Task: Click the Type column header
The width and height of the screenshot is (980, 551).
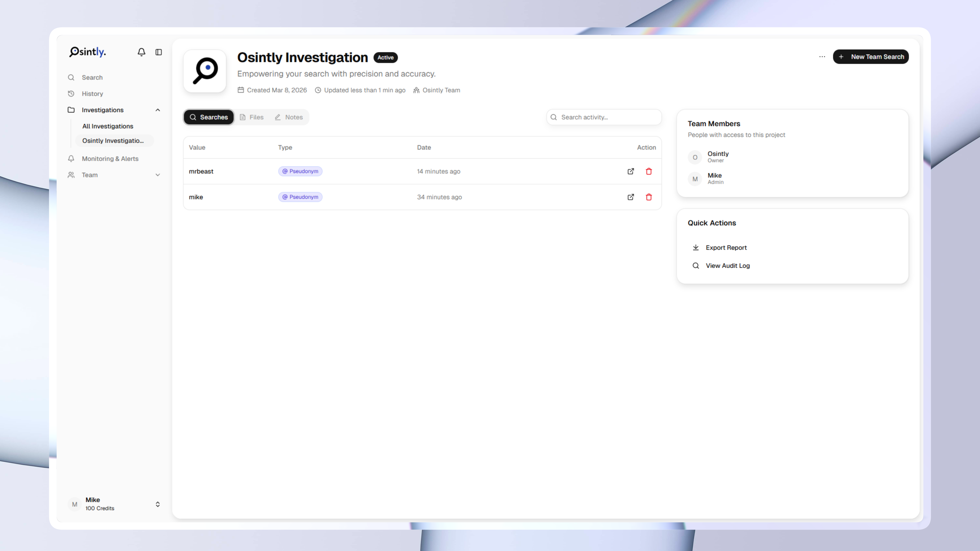Action: tap(285, 148)
